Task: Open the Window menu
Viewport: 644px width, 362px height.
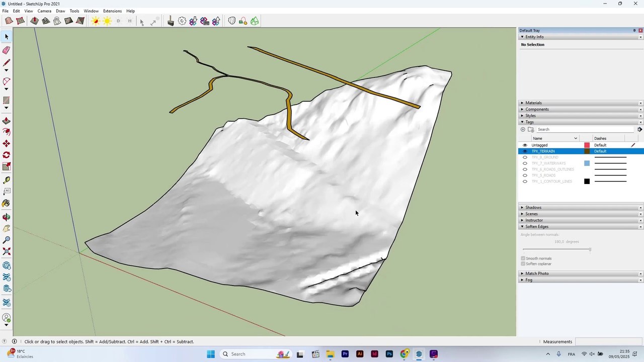Action: tap(91, 11)
